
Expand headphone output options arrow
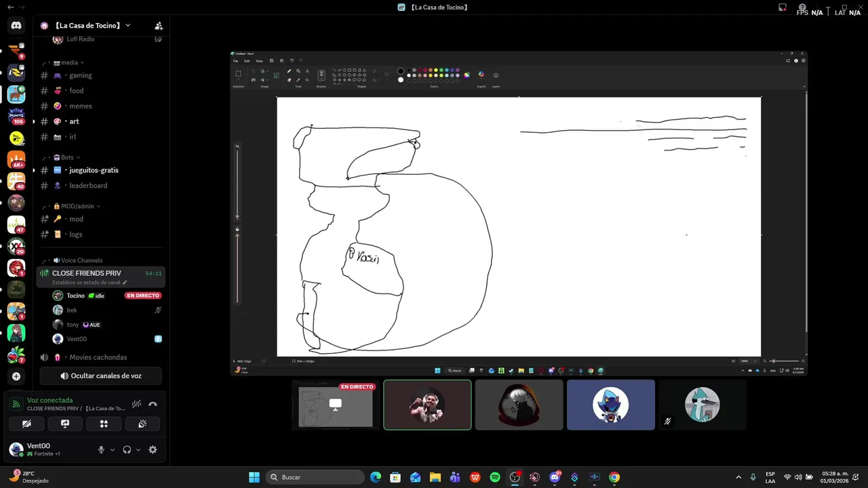coord(138,449)
